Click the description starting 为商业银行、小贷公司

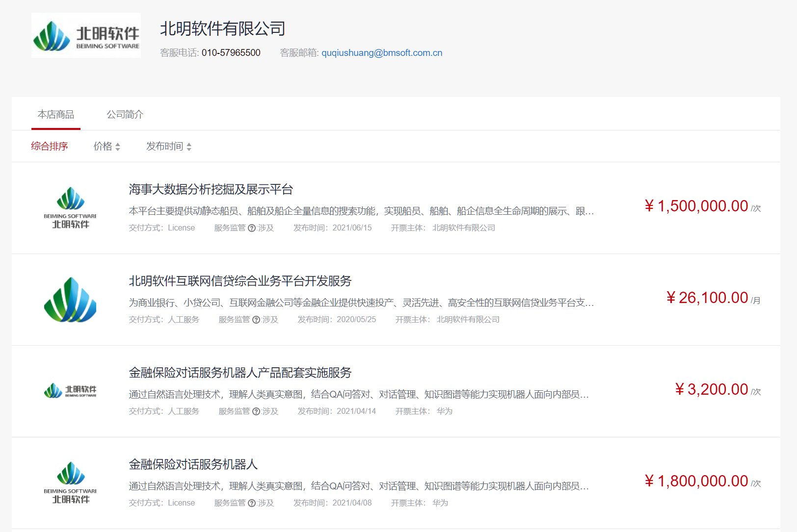point(362,303)
